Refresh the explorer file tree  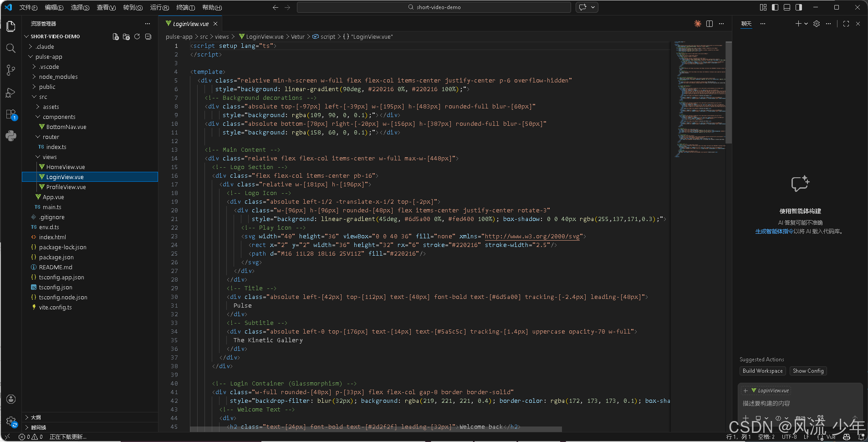[x=137, y=36]
